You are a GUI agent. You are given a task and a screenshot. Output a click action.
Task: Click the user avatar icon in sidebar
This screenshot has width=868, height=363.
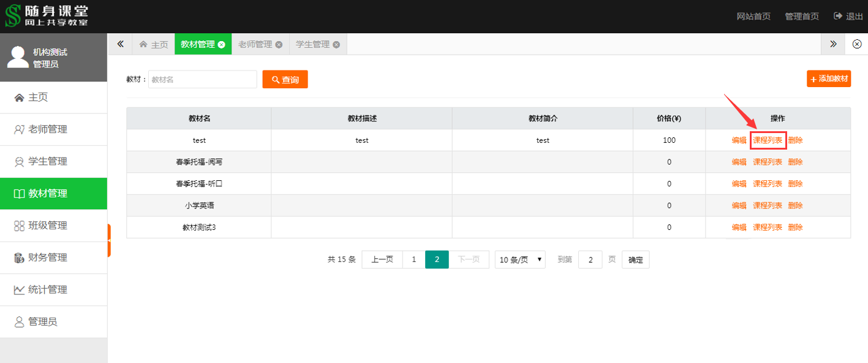[x=18, y=57]
